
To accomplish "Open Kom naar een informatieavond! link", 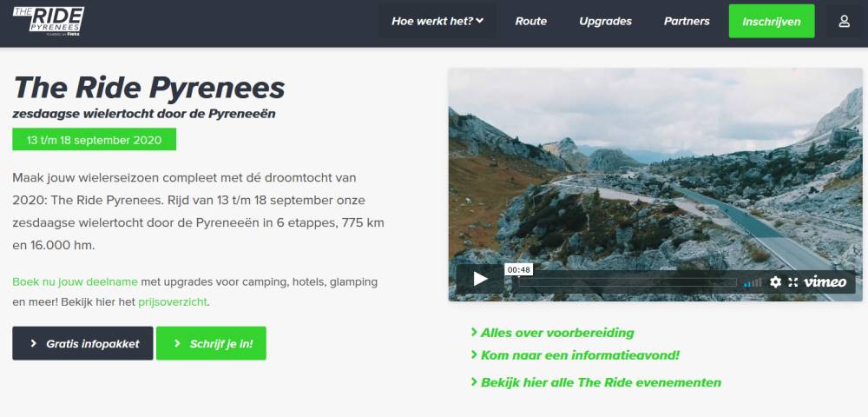I will point(575,355).
